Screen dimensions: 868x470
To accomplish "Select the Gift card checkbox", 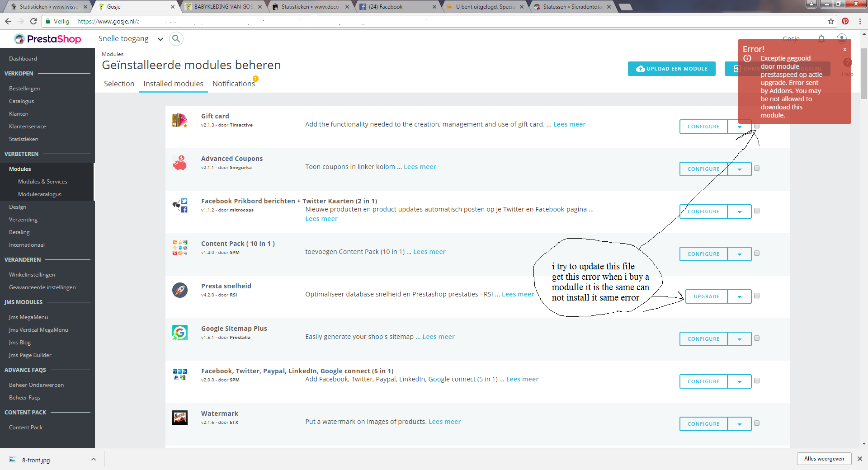I will [x=757, y=126].
